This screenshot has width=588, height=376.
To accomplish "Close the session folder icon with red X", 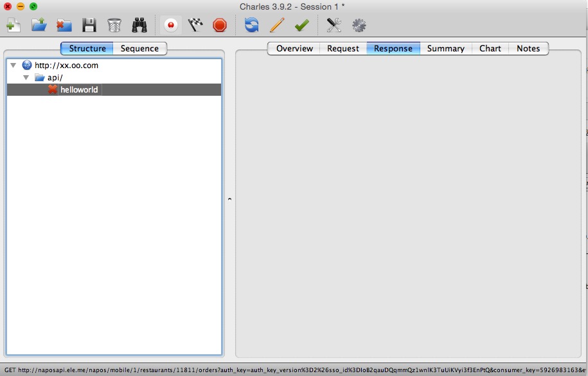I will 64,26.
